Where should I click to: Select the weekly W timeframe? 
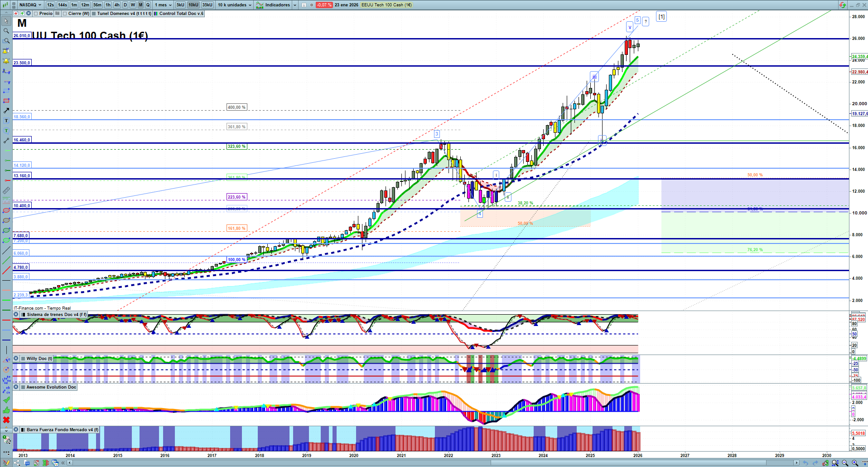pos(133,5)
